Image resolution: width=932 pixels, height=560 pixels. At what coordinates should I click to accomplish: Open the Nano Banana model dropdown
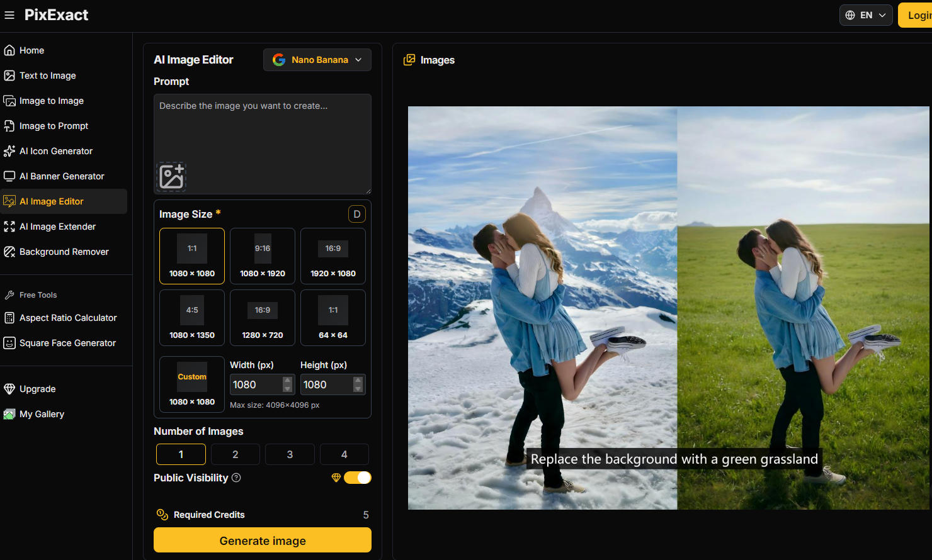tap(317, 59)
